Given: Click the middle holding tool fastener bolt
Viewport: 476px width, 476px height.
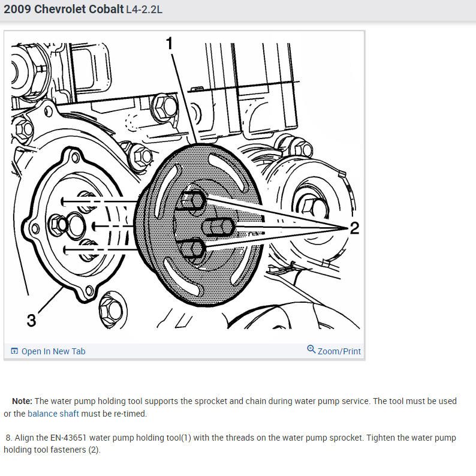Looking at the screenshot, I should click(218, 227).
